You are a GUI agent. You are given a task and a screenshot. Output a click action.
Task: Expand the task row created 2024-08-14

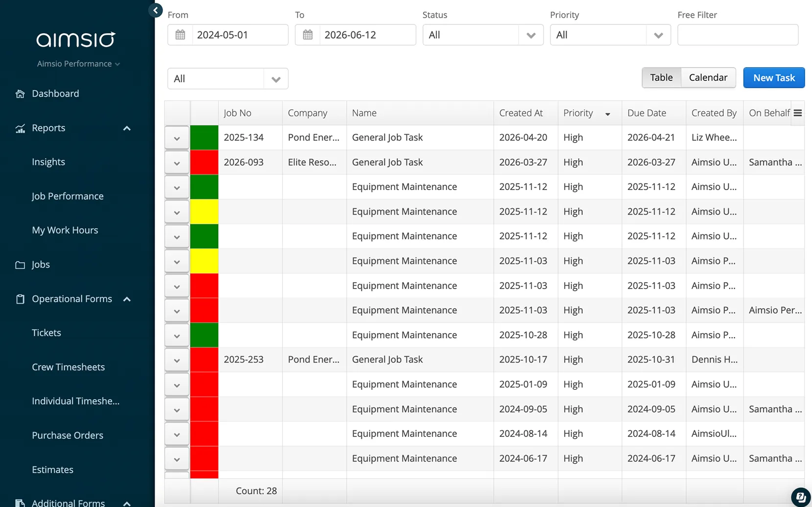[177, 434]
